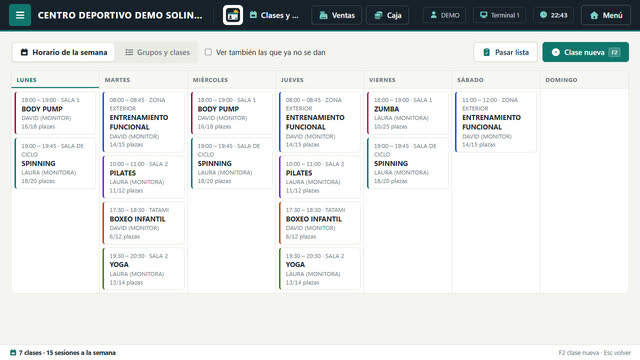Select the Sábado column header
The width and height of the screenshot is (640, 360).
(x=496, y=80)
